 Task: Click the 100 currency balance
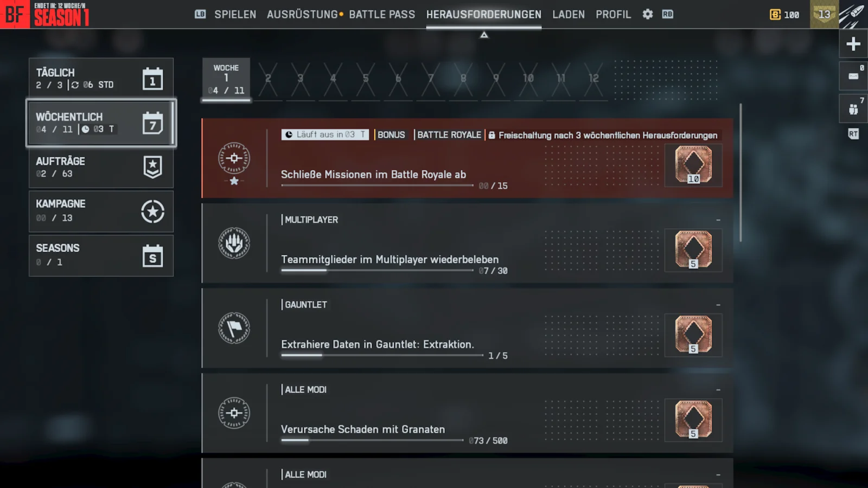pyautogui.click(x=792, y=15)
